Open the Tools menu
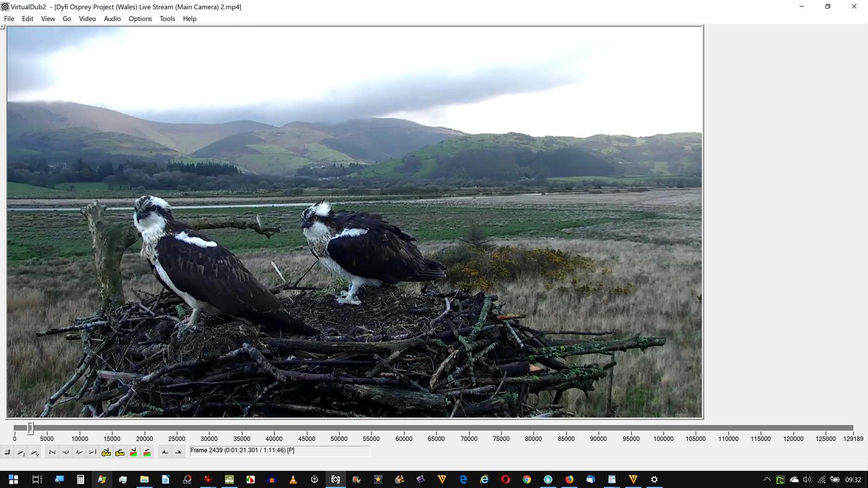Screen dimensions: 868x488 pos(168,18)
